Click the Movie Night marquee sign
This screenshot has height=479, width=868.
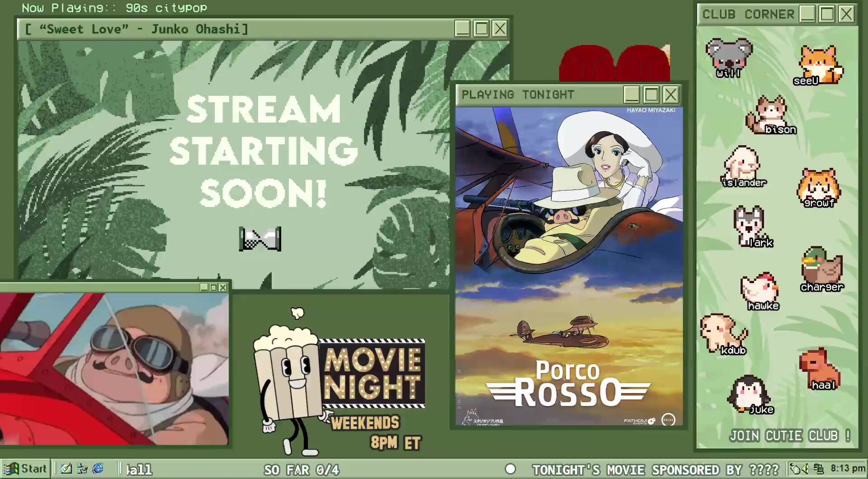tap(372, 373)
